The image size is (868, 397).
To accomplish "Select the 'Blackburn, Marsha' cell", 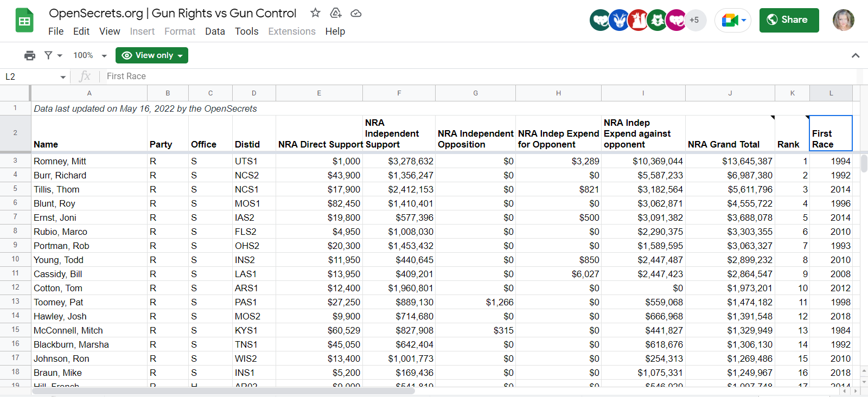I will pos(90,344).
